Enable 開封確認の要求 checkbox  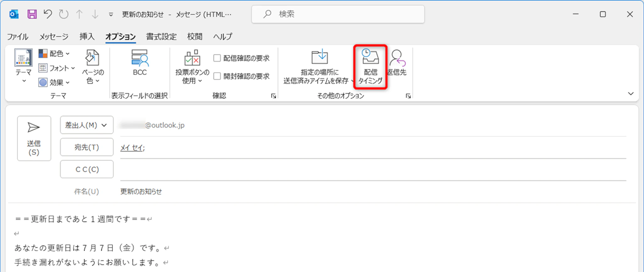point(217,76)
